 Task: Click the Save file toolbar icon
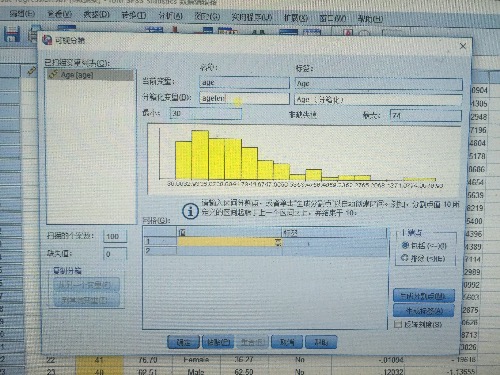12,34
